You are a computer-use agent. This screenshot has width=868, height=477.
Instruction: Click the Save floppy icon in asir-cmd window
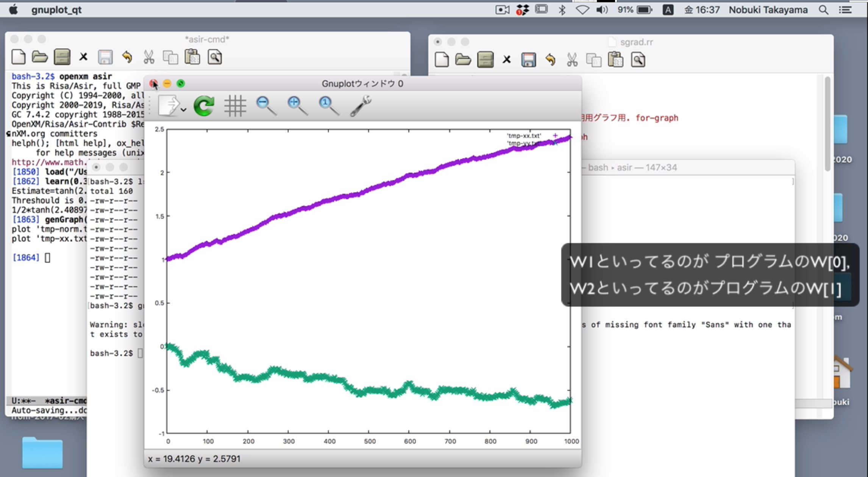coord(105,57)
